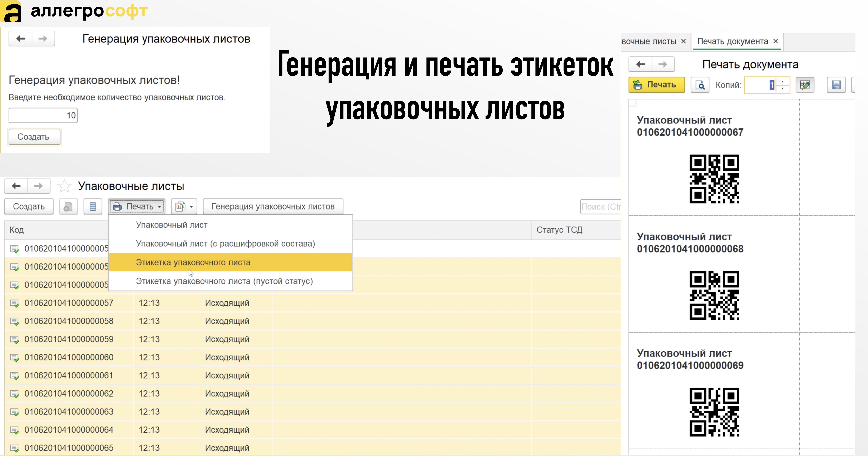Click the create-based-on document icon next to Создать
868x456 pixels.
tap(68, 206)
